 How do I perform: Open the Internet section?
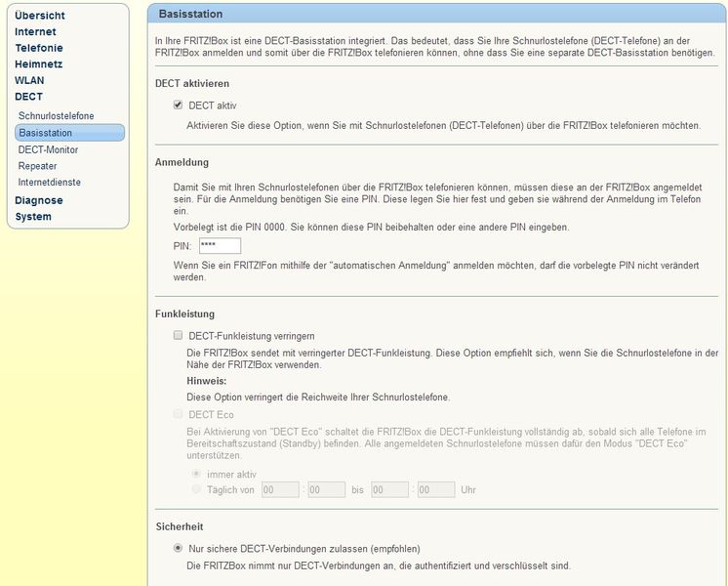coord(35,31)
